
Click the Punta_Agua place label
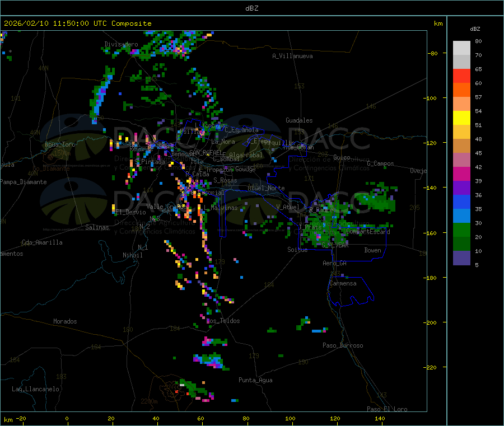pyautogui.click(x=255, y=380)
